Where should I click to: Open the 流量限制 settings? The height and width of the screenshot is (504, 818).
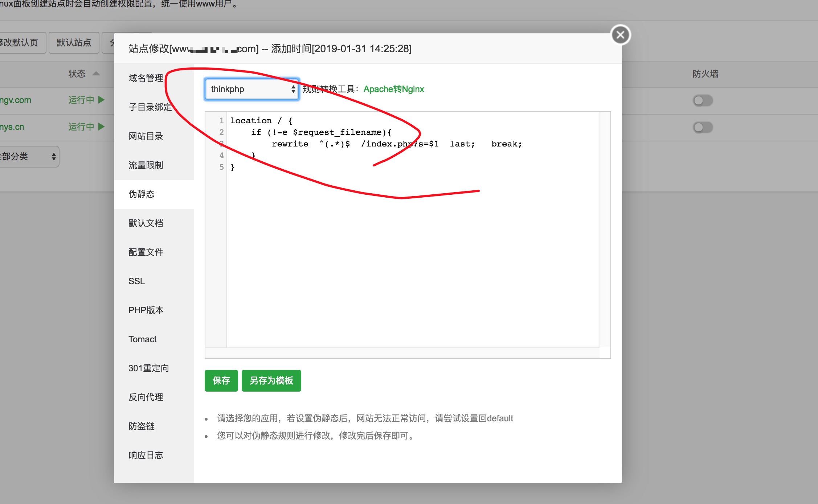146,165
